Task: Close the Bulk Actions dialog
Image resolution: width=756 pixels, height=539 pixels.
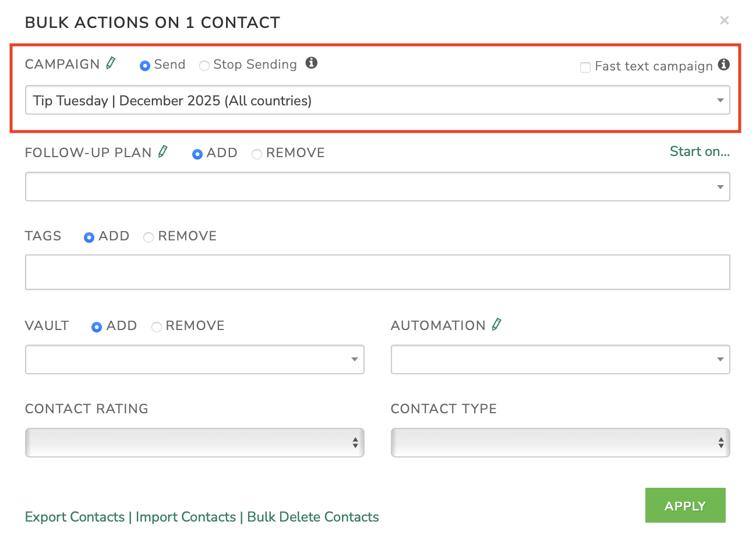Action: click(x=724, y=21)
